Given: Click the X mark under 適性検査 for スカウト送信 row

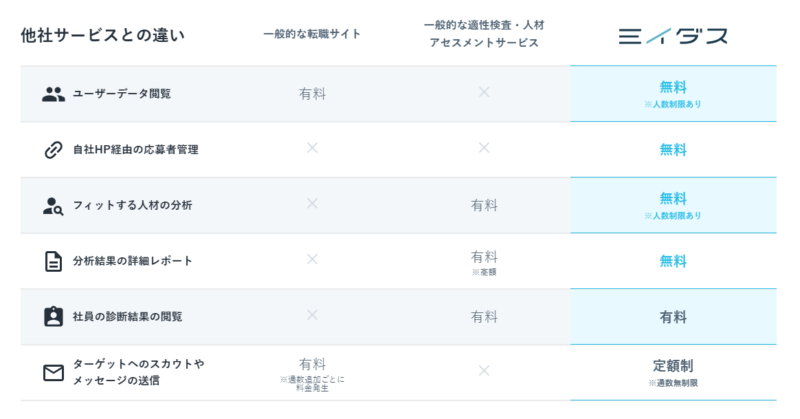Looking at the screenshot, I should [484, 370].
